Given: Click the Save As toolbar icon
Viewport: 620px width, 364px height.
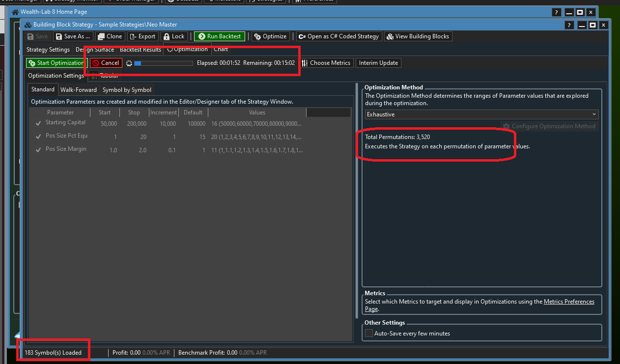Looking at the screenshot, I should pyautogui.click(x=73, y=36).
